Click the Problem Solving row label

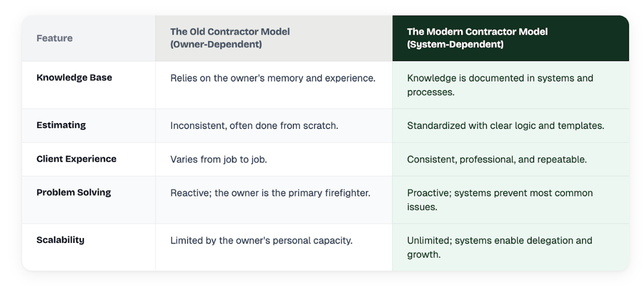[74, 192]
